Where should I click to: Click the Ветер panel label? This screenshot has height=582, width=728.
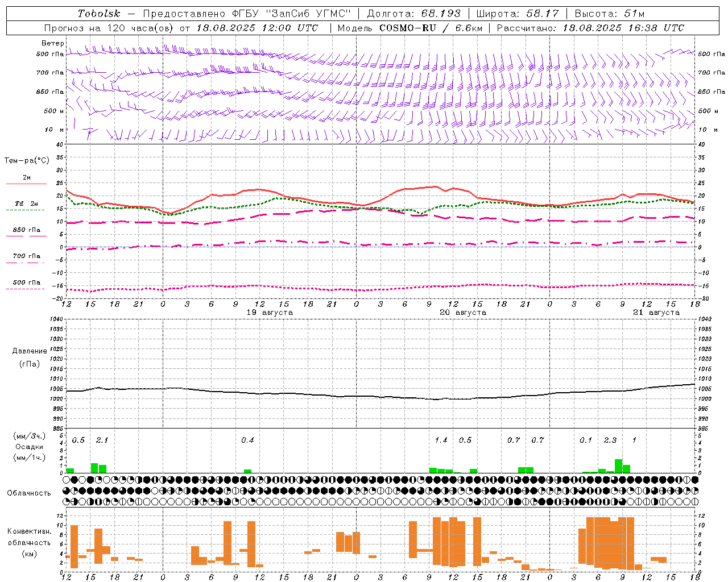click(x=53, y=43)
